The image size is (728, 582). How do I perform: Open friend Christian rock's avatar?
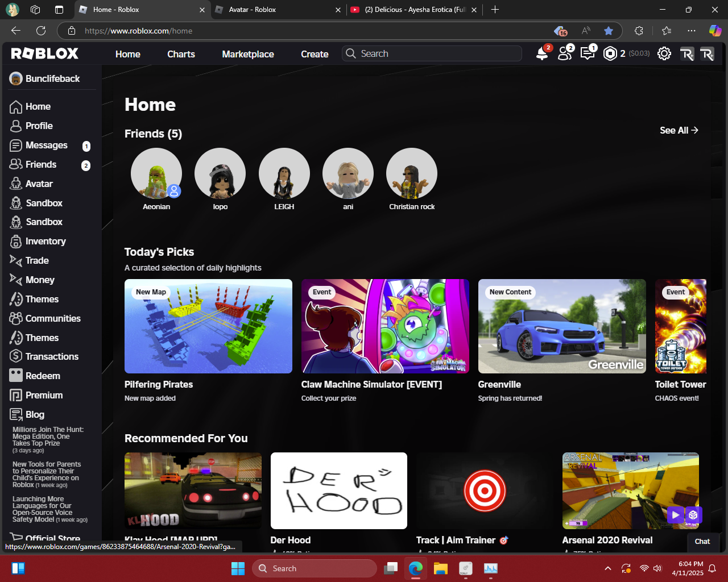click(x=412, y=173)
